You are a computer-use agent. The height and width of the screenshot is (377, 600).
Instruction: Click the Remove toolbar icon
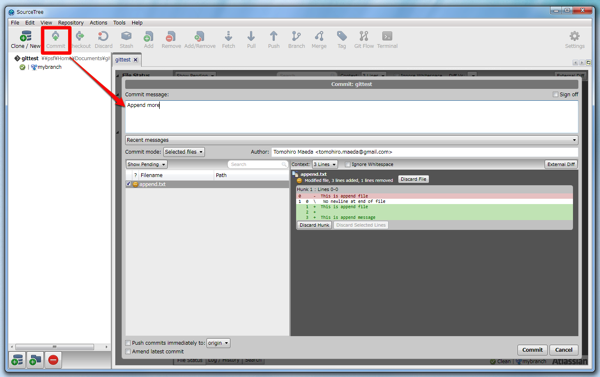pos(171,39)
